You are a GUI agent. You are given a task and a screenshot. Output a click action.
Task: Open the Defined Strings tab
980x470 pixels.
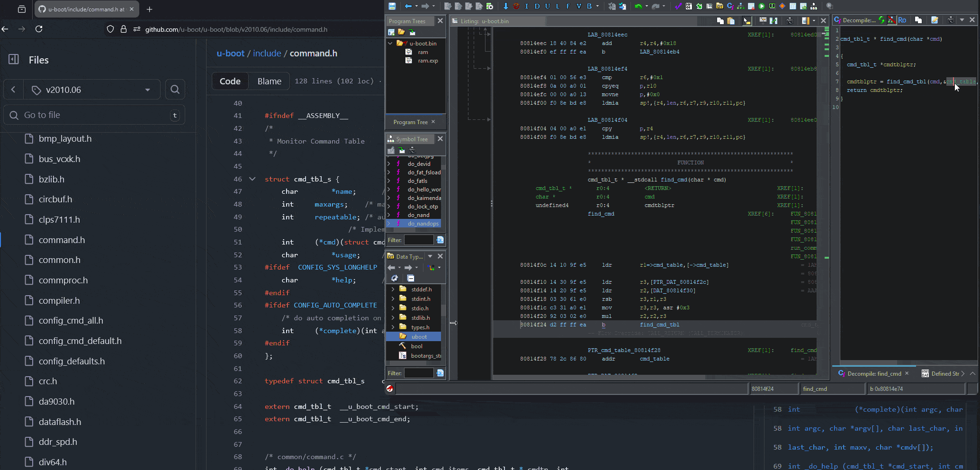pyautogui.click(x=943, y=373)
